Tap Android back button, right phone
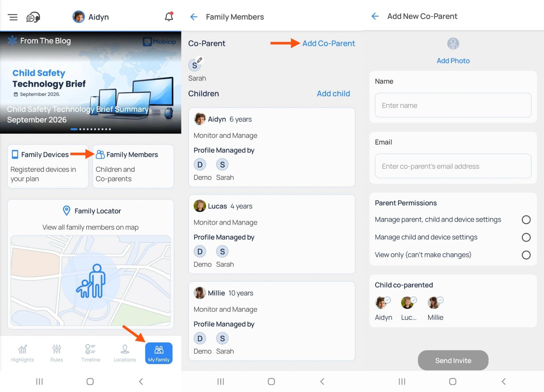 pyautogui.click(x=504, y=381)
